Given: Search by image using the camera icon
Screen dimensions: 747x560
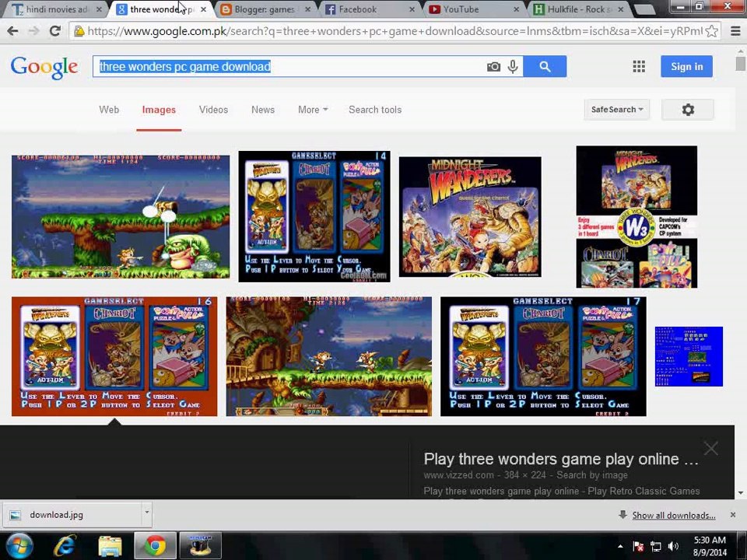Looking at the screenshot, I should tap(493, 67).
